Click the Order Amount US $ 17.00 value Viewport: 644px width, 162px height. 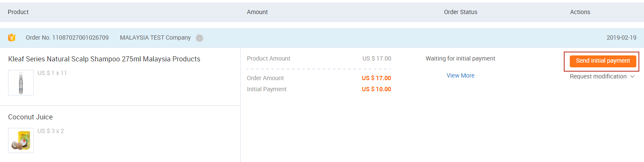click(x=376, y=78)
